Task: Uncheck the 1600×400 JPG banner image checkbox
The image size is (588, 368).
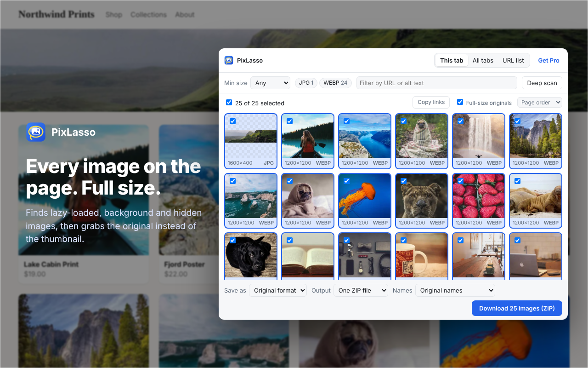Action: (232, 121)
